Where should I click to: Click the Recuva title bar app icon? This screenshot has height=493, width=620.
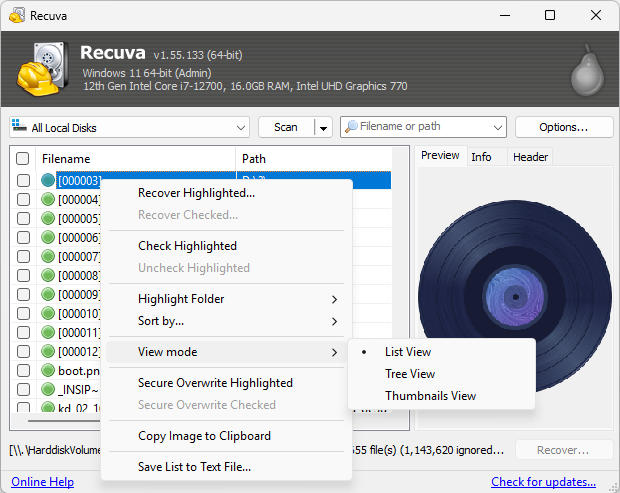tap(17, 15)
